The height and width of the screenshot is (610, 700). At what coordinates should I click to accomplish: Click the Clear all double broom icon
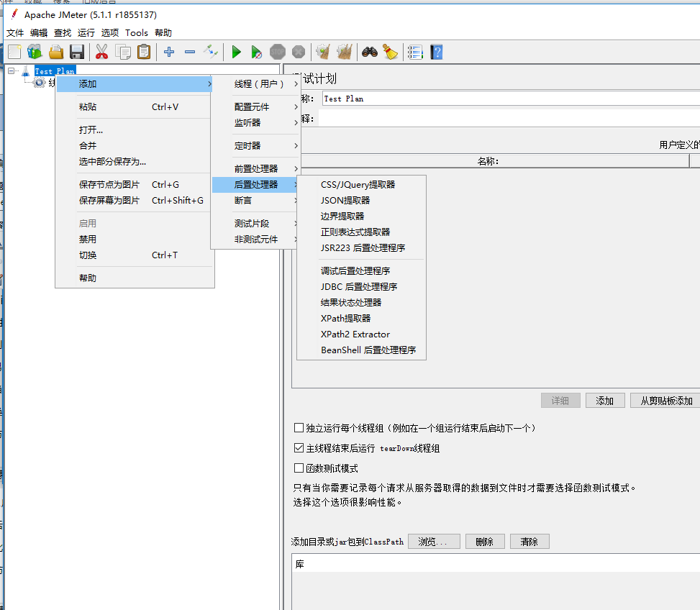344,53
